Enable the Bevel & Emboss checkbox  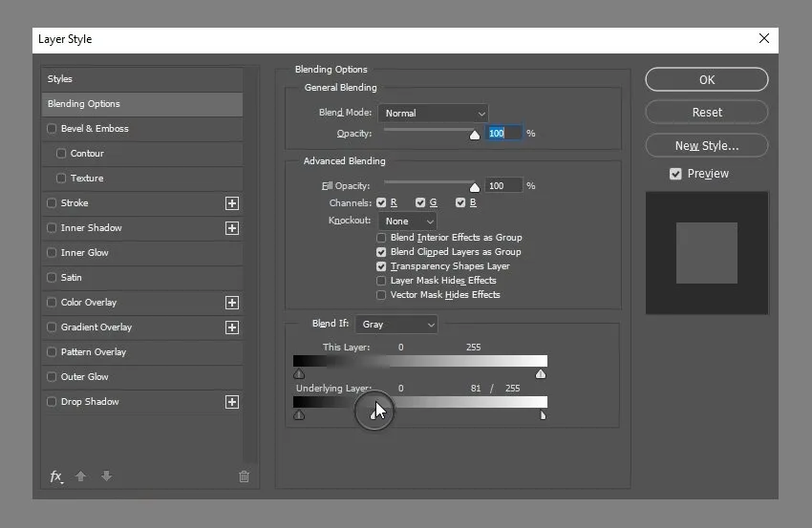(52, 129)
